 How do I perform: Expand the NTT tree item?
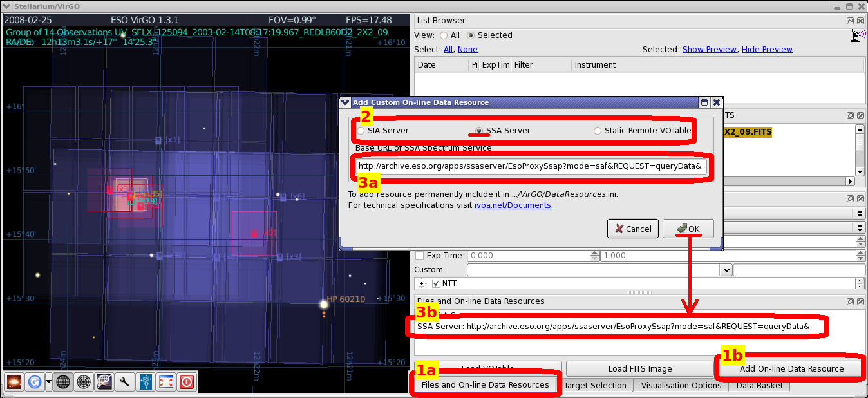[422, 283]
